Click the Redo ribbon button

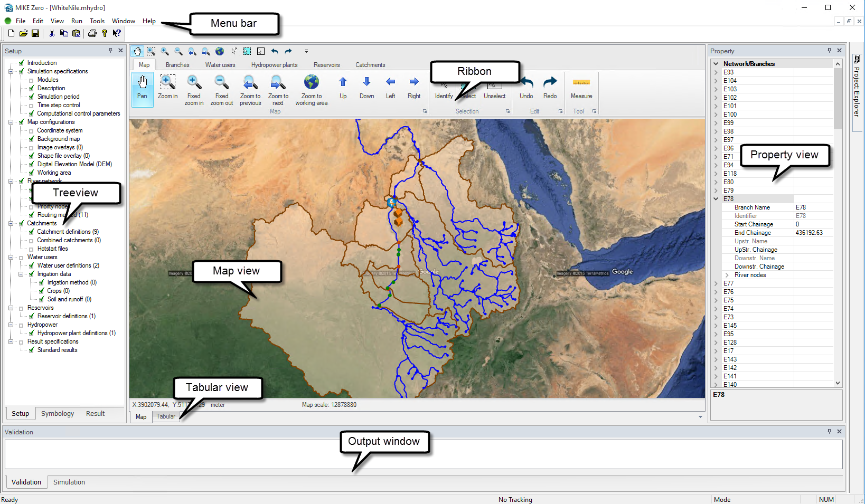[x=550, y=88]
